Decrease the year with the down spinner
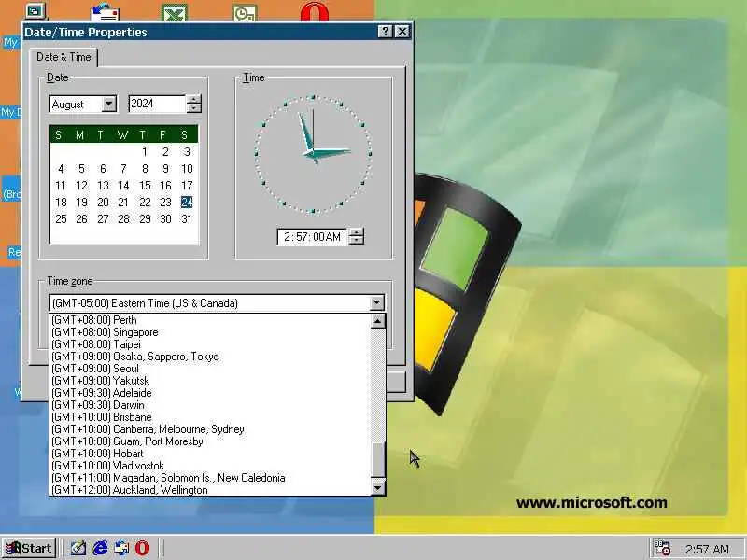Image resolution: width=747 pixels, height=560 pixels. pyautogui.click(x=193, y=108)
